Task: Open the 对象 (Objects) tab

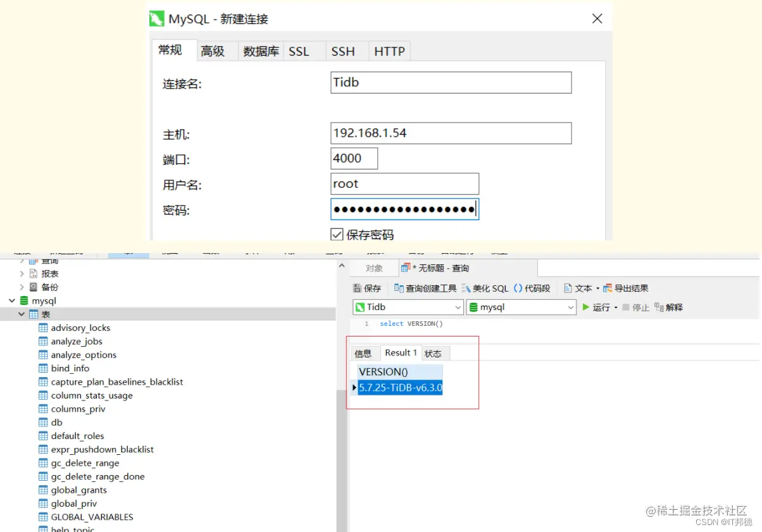Action: pyautogui.click(x=374, y=268)
